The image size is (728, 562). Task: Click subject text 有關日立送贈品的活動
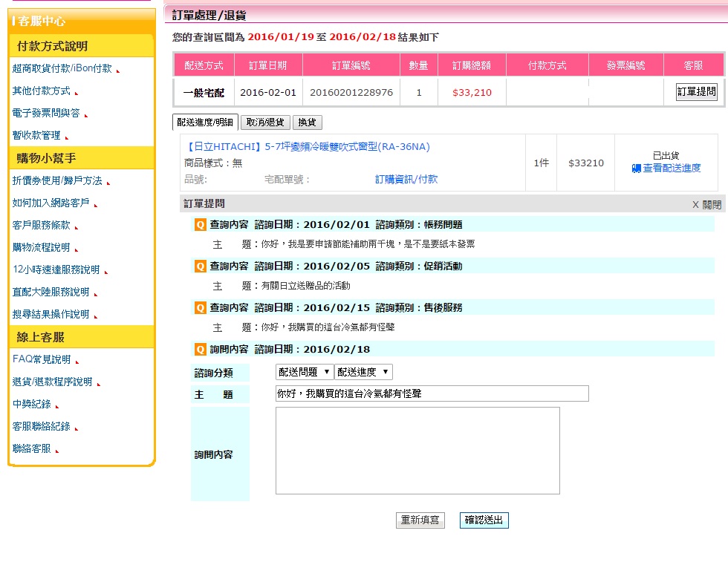click(x=305, y=286)
